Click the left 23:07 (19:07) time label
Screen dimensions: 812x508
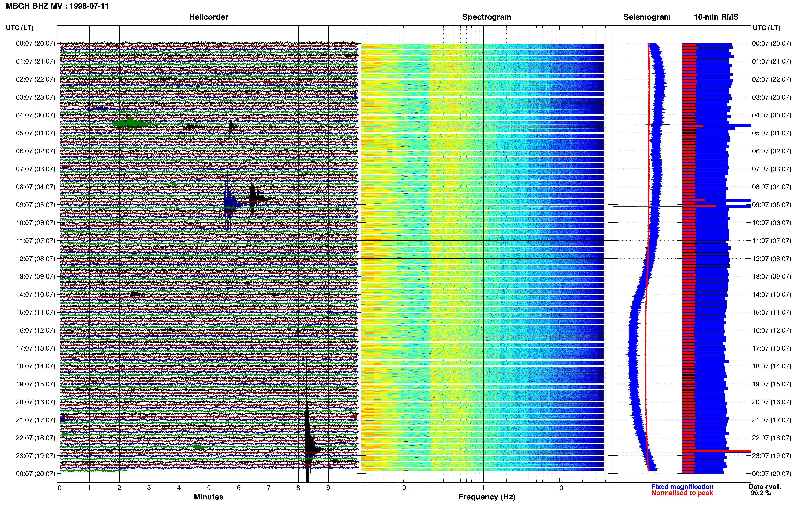click(36, 456)
